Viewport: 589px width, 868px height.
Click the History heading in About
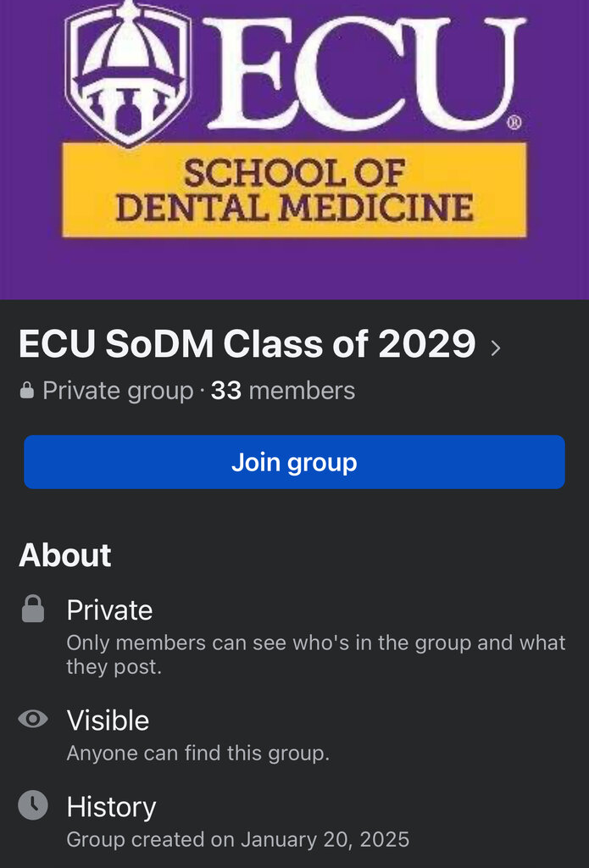(x=111, y=807)
